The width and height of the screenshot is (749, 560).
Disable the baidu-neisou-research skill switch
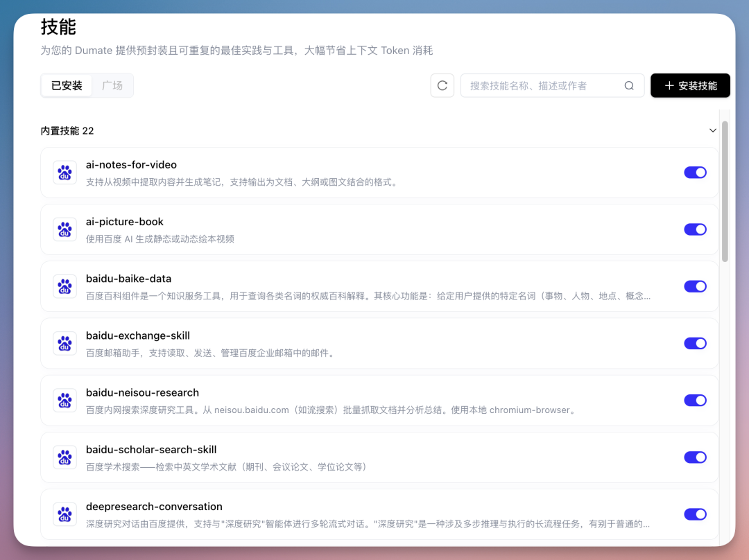695,400
